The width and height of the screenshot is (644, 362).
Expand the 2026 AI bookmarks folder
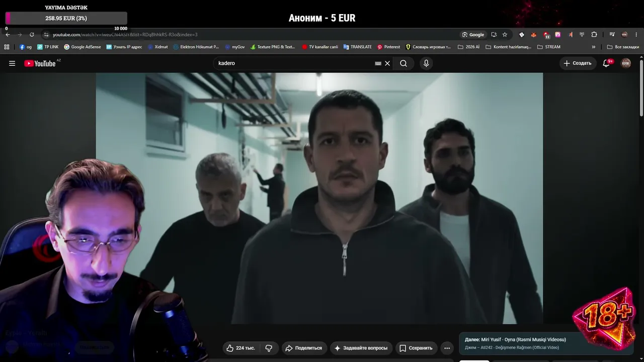click(468, 47)
